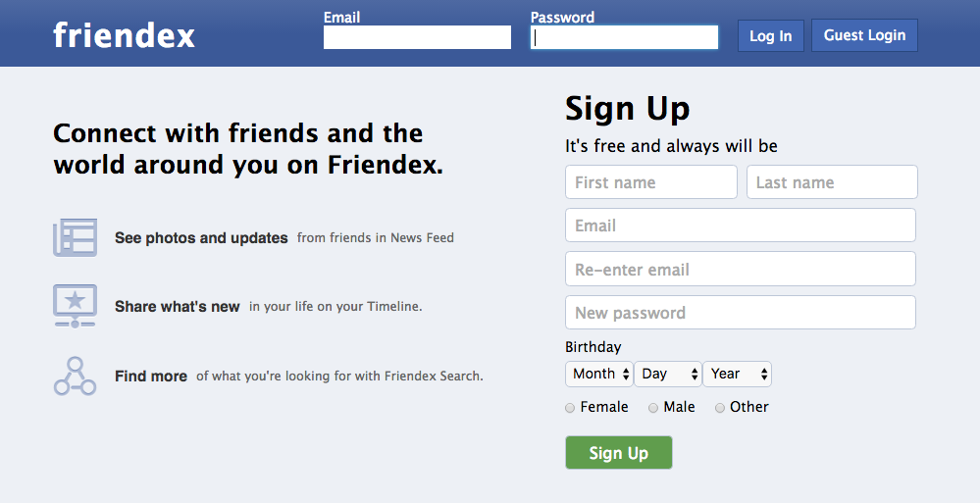
Task: Click the New password field
Action: 741,313
